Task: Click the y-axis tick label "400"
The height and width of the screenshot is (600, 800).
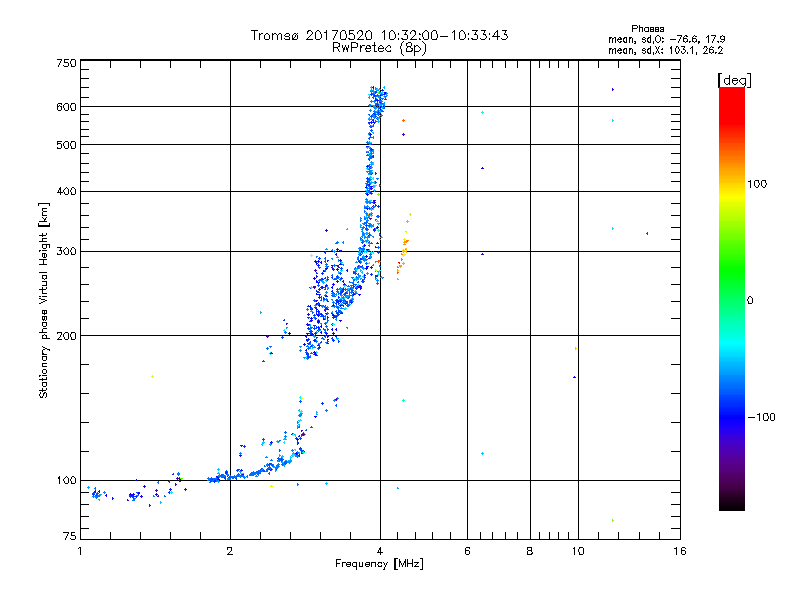Action: click(x=66, y=192)
